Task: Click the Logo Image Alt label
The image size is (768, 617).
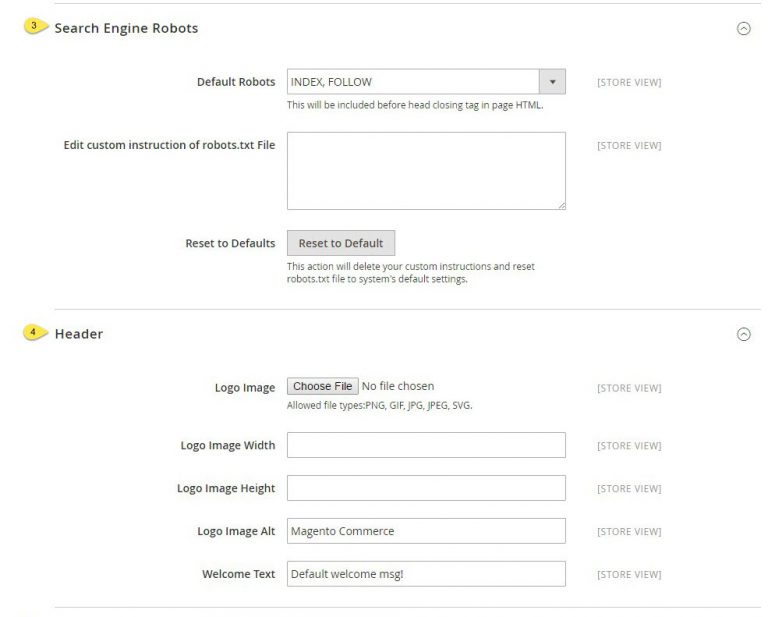Action: tap(236, 531)
